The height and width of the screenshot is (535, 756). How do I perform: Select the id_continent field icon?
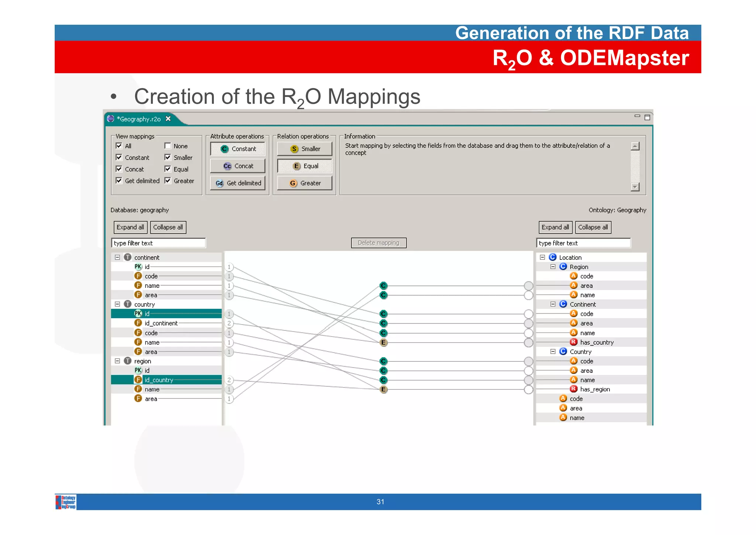pos(138,323)
